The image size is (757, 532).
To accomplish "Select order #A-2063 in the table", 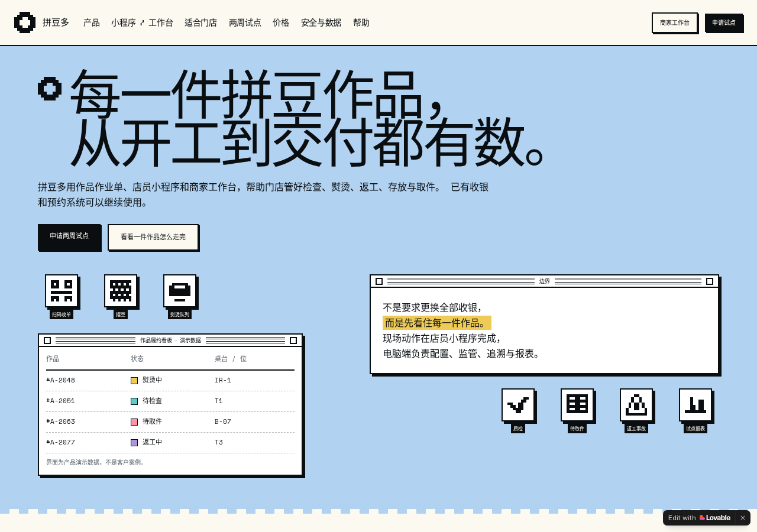I will click(60, 421).
